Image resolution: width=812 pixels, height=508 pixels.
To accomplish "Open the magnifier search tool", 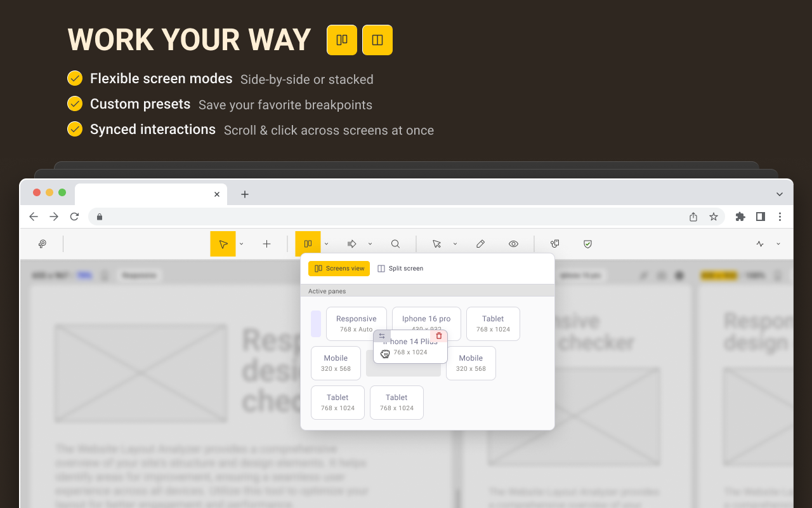I will [x=395, y=243].
